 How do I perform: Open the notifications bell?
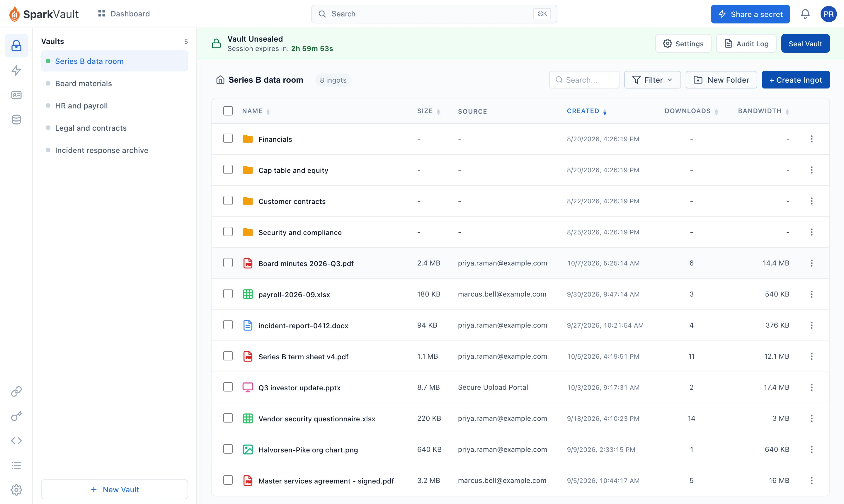coord(805,14)
